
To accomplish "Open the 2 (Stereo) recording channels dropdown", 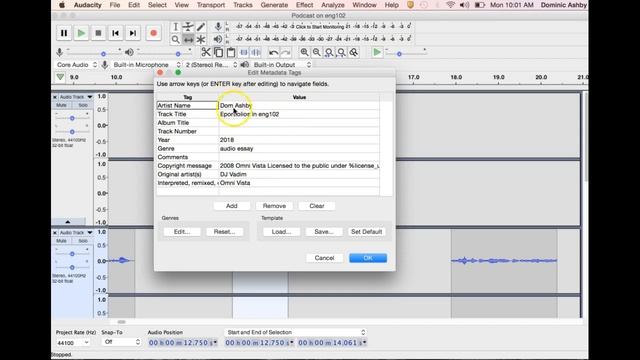I will pyautogui.click(x=211, y=65).
